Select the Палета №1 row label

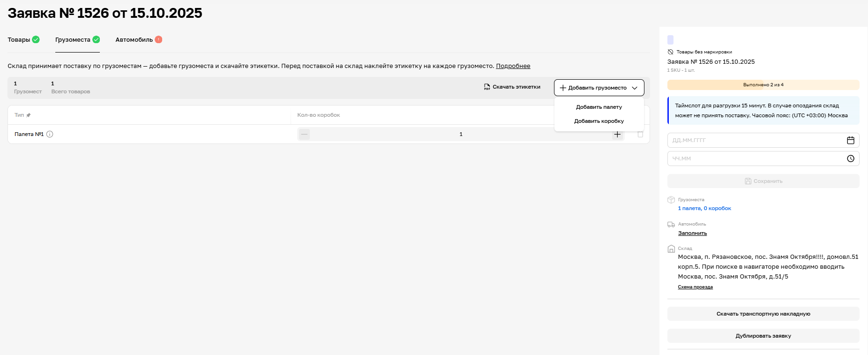pos(29,134)
